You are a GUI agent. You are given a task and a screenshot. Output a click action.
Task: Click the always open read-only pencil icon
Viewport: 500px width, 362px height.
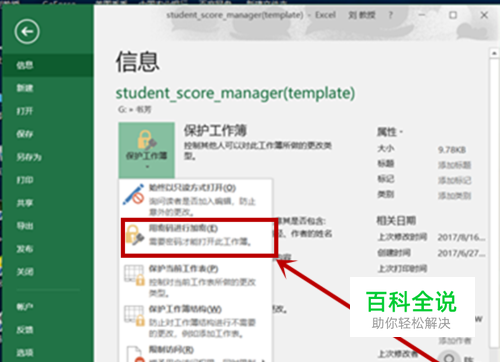tap(134, 194)
